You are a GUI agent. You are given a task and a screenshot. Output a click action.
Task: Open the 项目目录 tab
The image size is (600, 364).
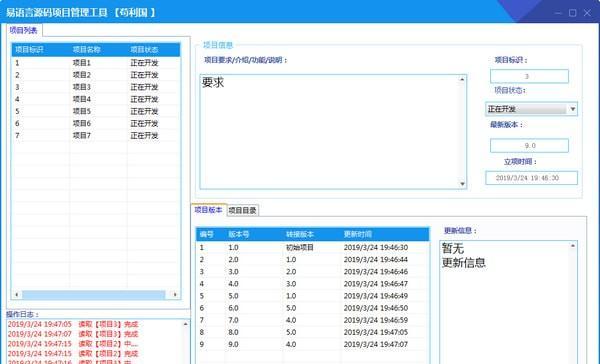coord(242,211)
